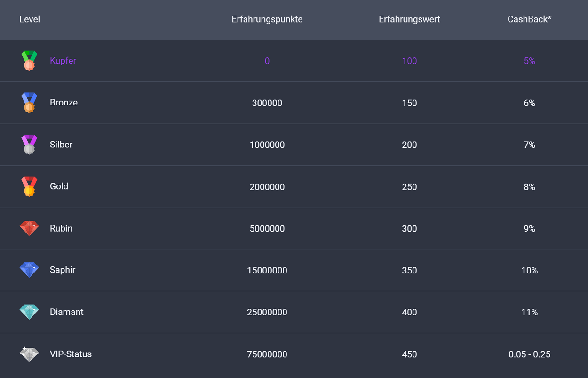Image resolution: width=588 pixels, height=378 pixels.
Task: Click the Erfahrungspunkte column header
Action: (x=267, y=19)
